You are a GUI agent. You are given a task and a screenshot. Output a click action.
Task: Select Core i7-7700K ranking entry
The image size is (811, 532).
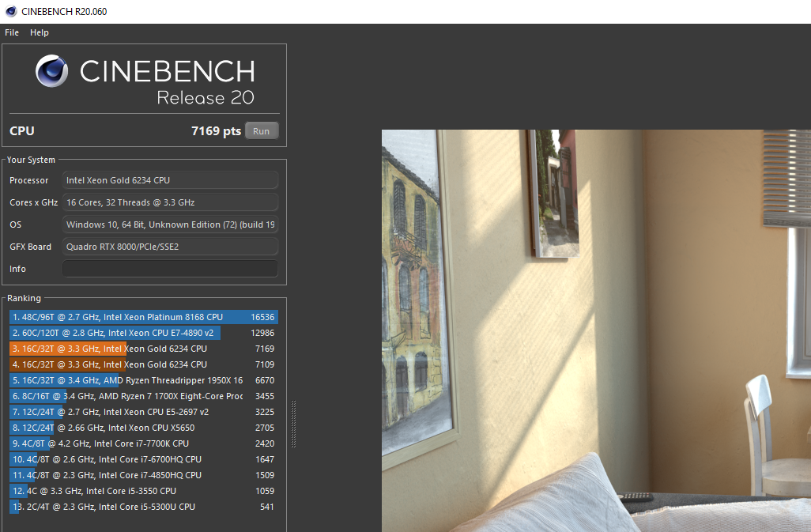coord(144,443)
